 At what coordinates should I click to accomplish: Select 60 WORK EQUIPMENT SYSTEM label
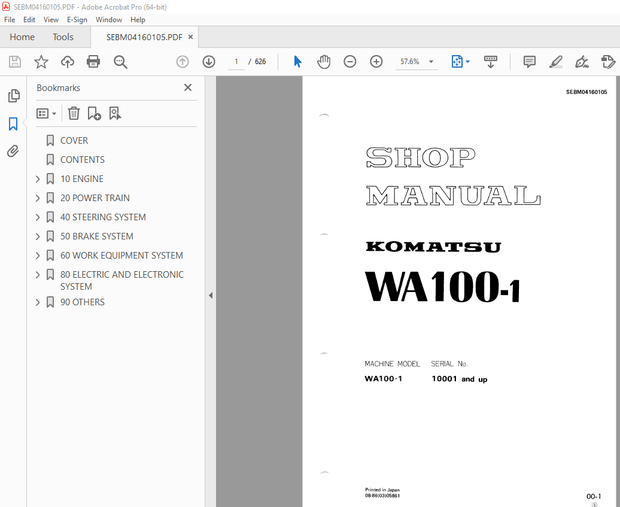pos(122,255)
